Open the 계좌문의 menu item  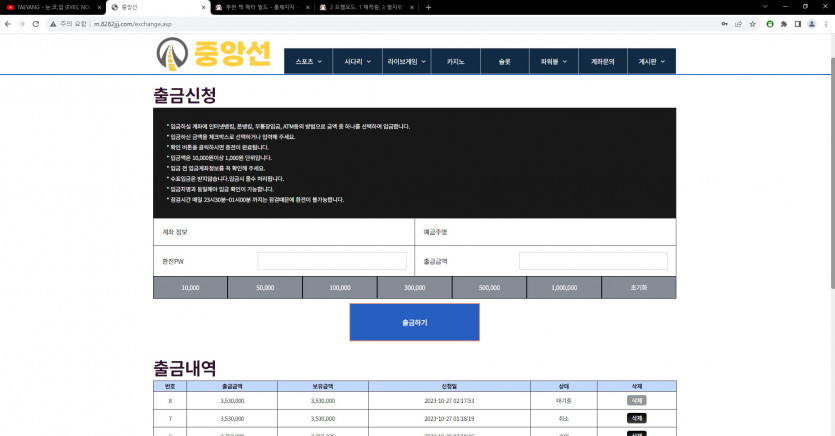pos(603,61)
